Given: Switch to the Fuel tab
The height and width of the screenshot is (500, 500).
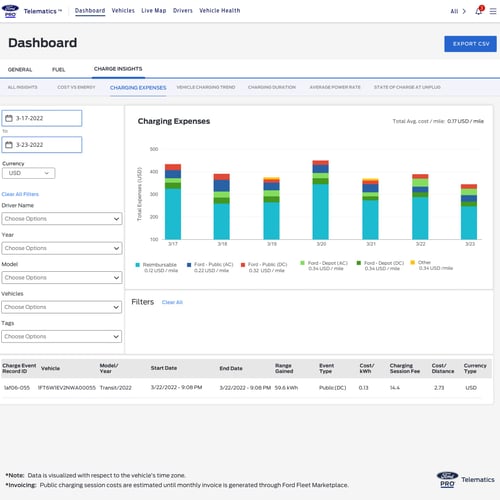Looking at the screenshot, I should point(59,70).
